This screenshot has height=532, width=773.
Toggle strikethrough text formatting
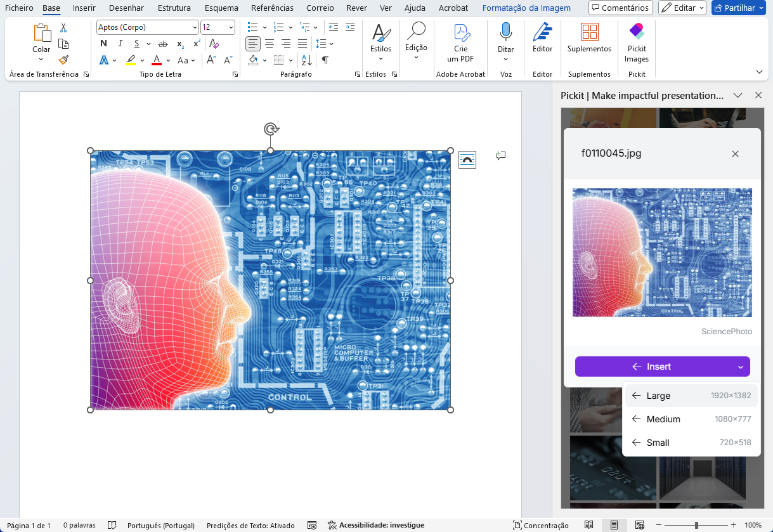tap(163, 44)
